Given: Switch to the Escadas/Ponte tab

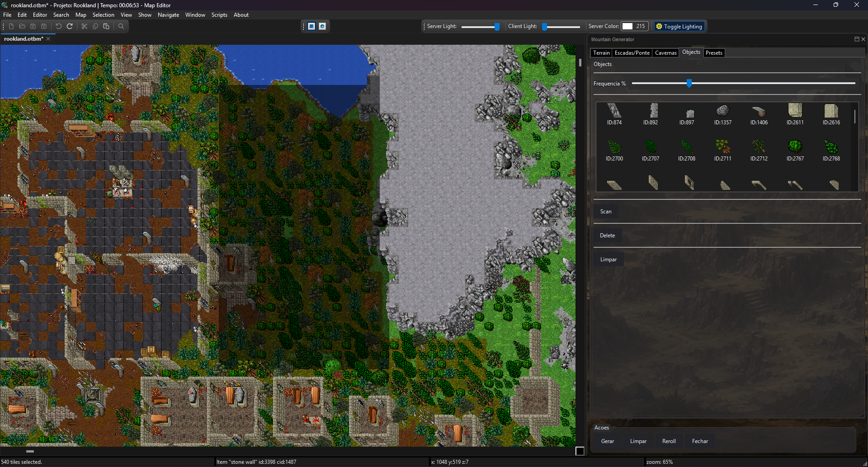Looking at the screenshot, I should (x=632, y=53).
